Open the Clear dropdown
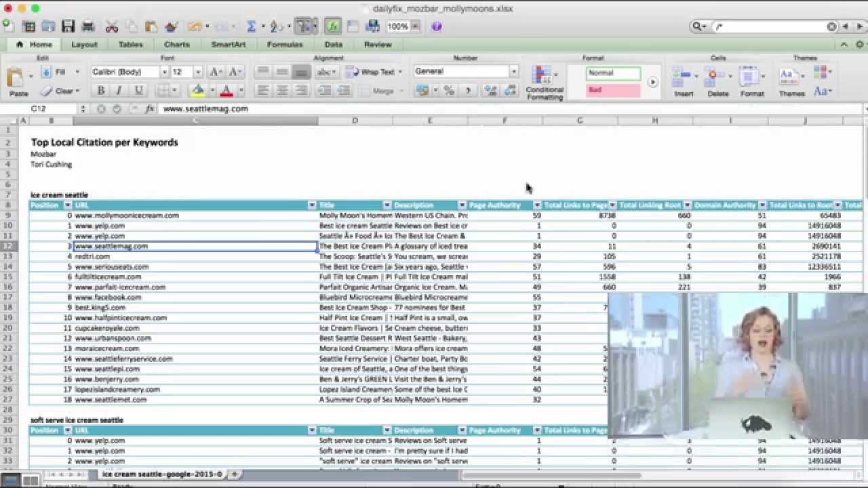This screenshot has height=488, width=868. 77,90
